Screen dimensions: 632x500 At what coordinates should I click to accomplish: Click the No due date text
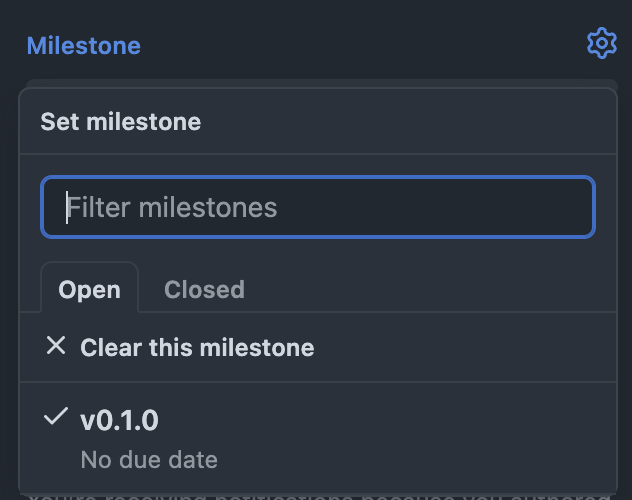(x=148, y=460)
